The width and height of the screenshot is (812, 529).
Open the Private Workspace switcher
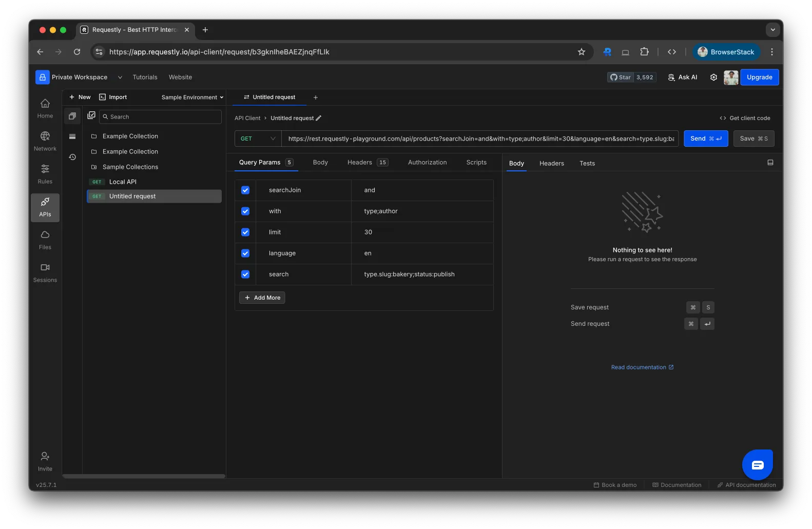tap(80, 77)
